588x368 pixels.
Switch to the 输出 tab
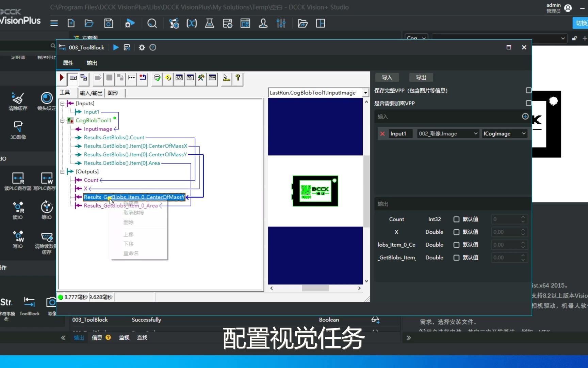click(x=91, y=63)
